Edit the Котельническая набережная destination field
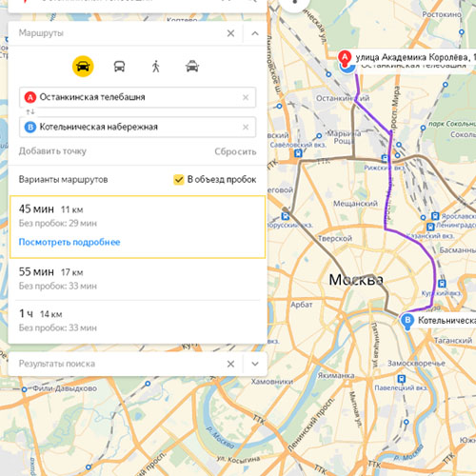 click(x=137, y=127)
